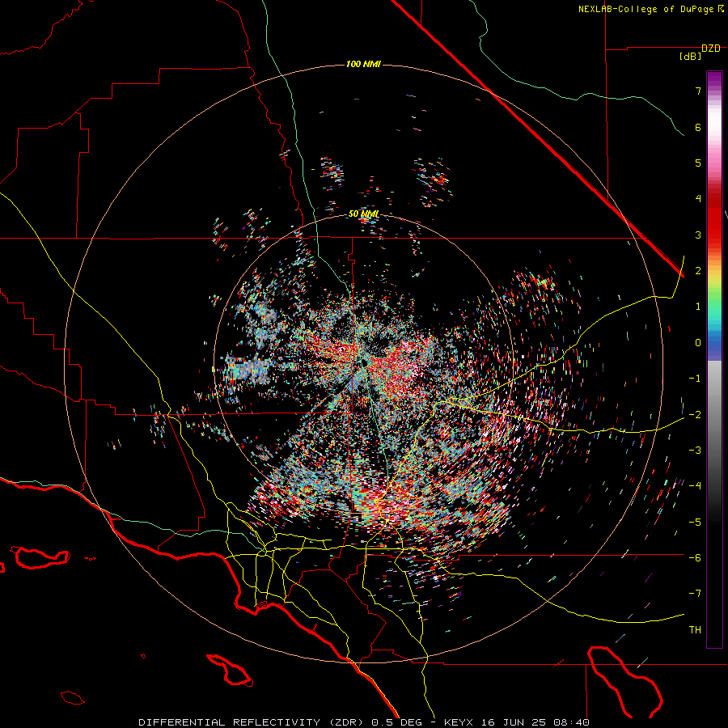Click the -7 value on the color scale

[x=695, y=594]
